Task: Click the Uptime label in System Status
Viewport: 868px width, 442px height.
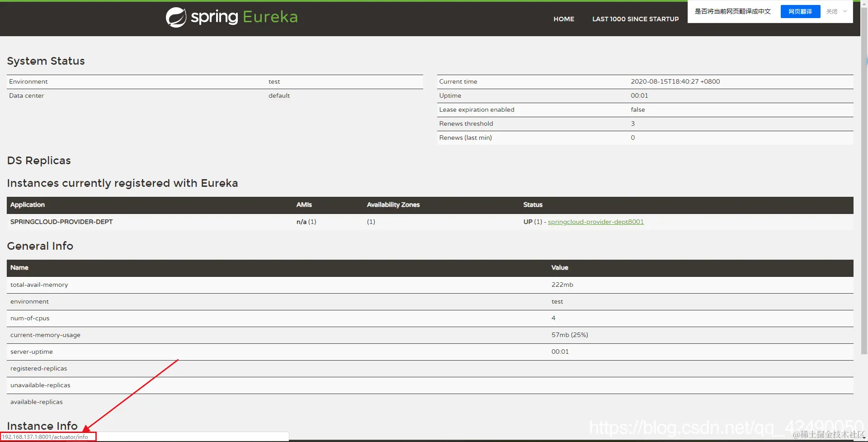Action: tap(450, 95)
